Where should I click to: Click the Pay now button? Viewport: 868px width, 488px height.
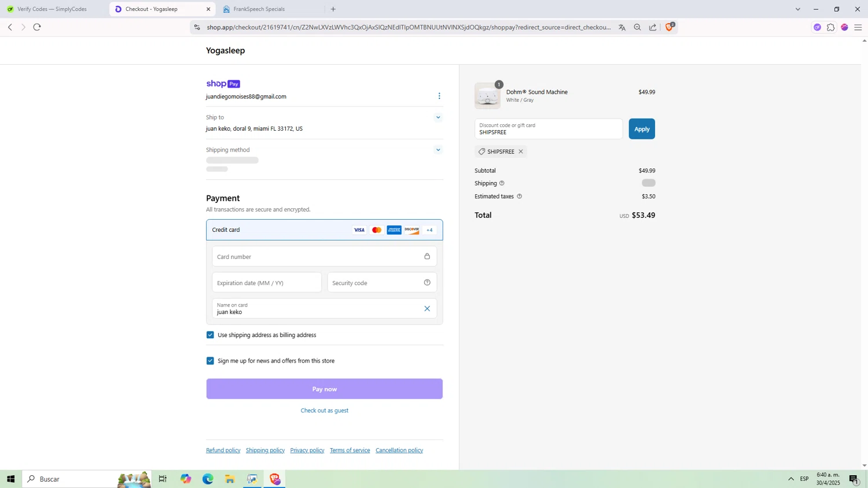click(x=325, y=389)
